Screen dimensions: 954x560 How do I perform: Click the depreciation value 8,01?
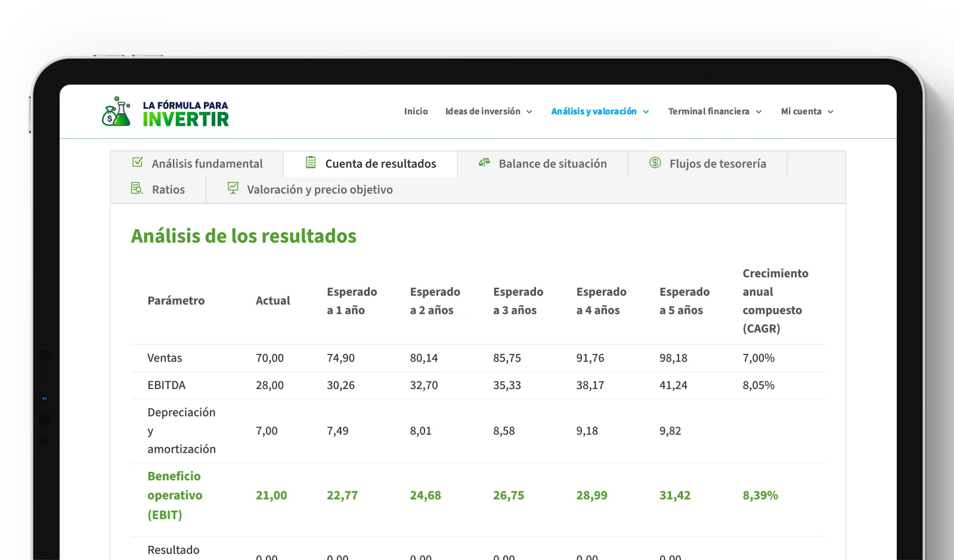(421, 431)
